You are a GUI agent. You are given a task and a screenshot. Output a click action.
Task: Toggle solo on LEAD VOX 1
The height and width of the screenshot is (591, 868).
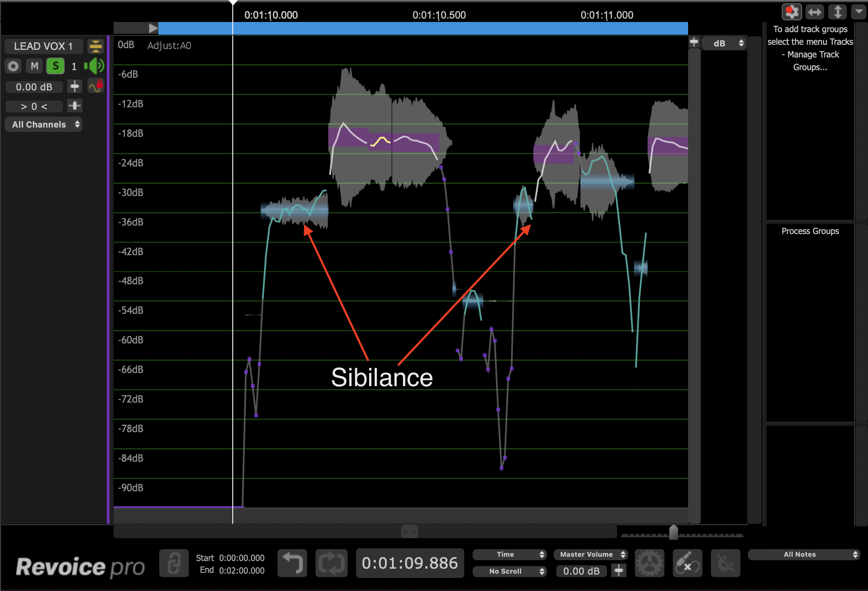pyautogui.click(x=55, y=66)
